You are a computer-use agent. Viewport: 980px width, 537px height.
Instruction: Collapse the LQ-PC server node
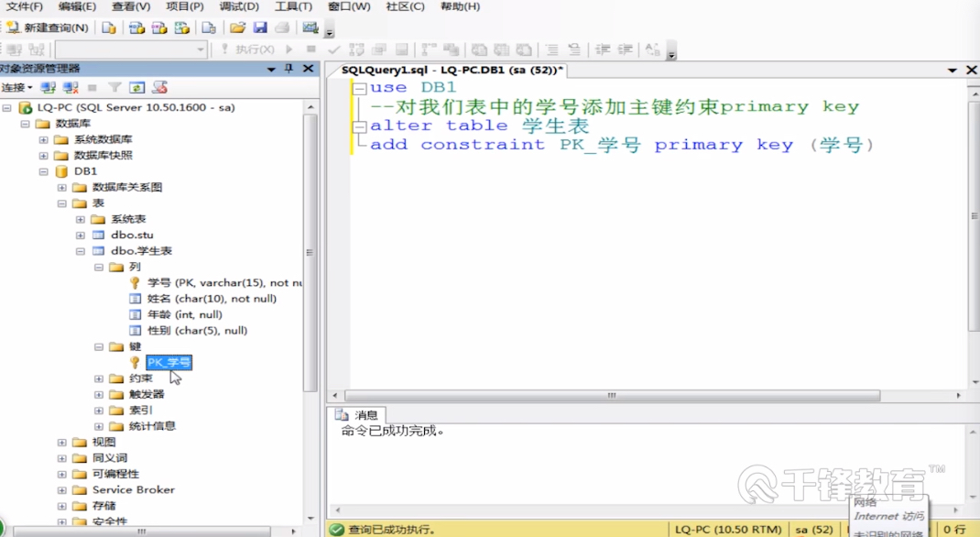click(x=7, y=107)
